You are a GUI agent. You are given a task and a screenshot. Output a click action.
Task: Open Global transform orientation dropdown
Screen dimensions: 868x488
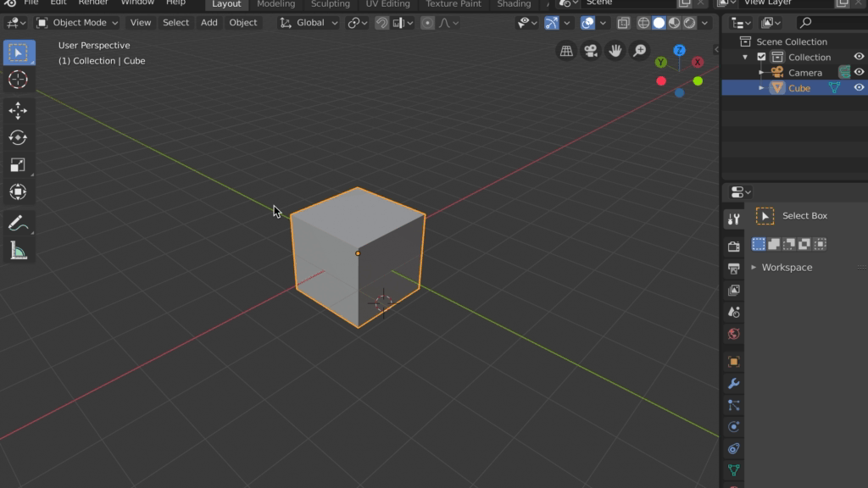point(310,23)
